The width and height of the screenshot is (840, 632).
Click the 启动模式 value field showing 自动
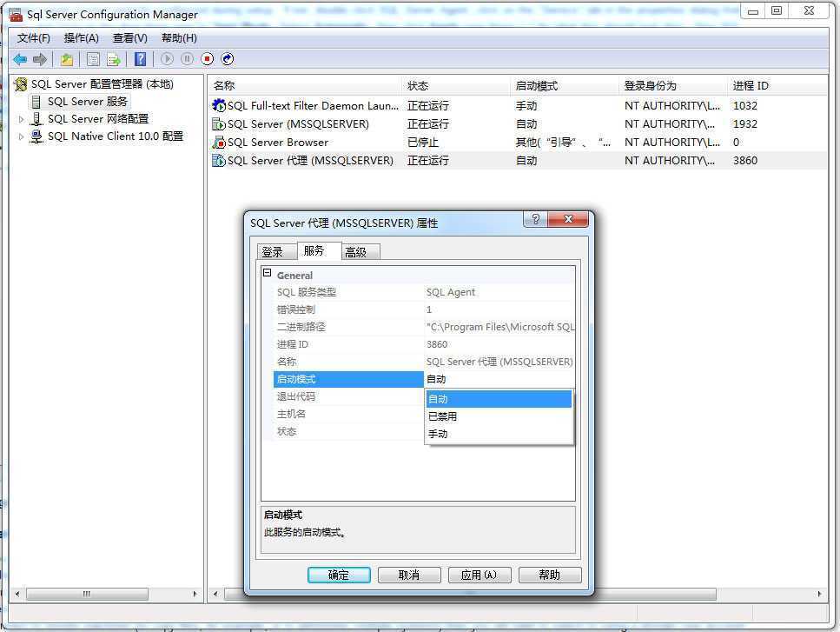click(499, 379)
